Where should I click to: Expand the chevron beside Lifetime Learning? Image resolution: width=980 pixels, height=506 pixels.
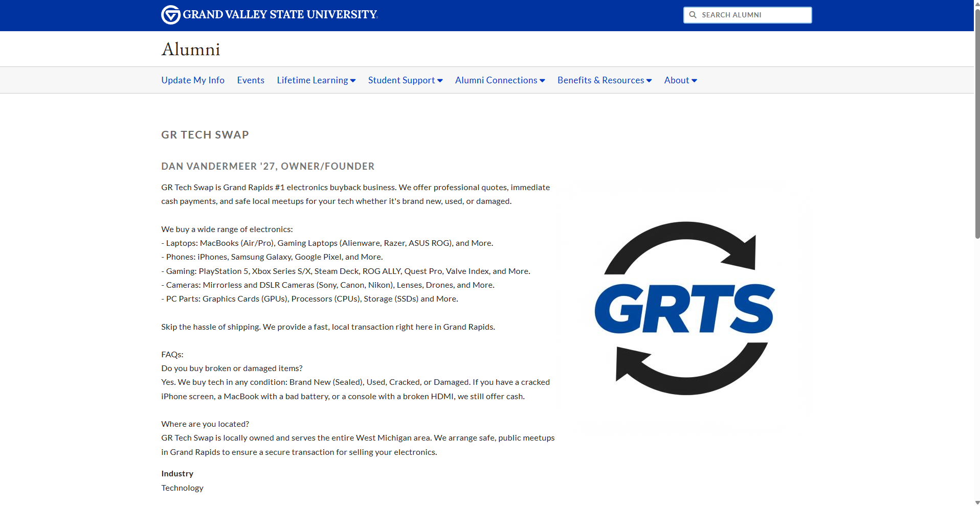pos(353,80)
